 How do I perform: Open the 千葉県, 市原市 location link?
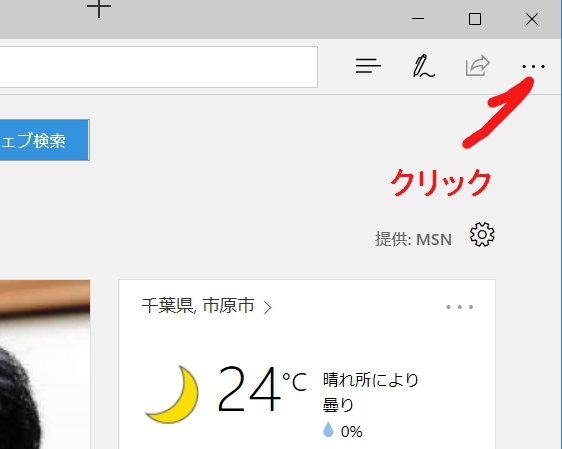tap(198, 306)
